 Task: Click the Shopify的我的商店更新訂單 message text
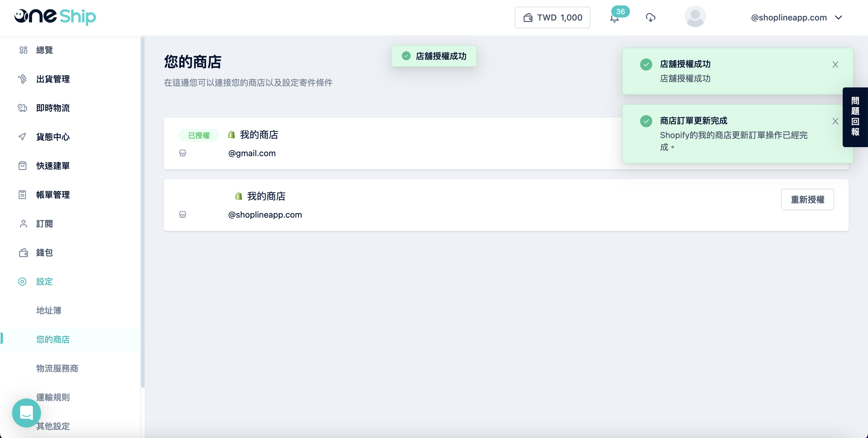pyautogui.click(x=734, y=141)
